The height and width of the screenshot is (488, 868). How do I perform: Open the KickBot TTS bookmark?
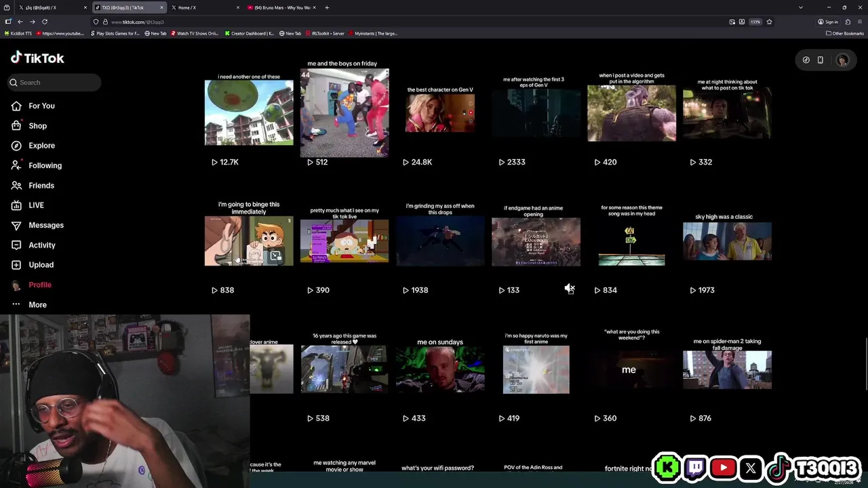[x=18, y=33]
